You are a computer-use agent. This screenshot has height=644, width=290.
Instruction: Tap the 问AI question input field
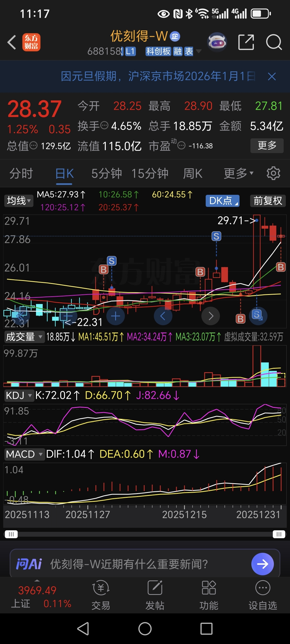coord(145,564)
